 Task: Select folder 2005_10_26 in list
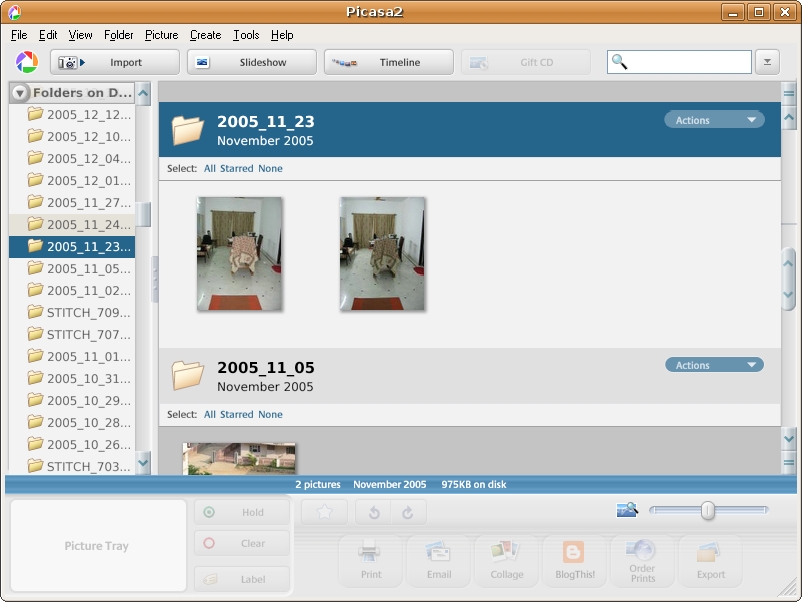tap(72, 444)
